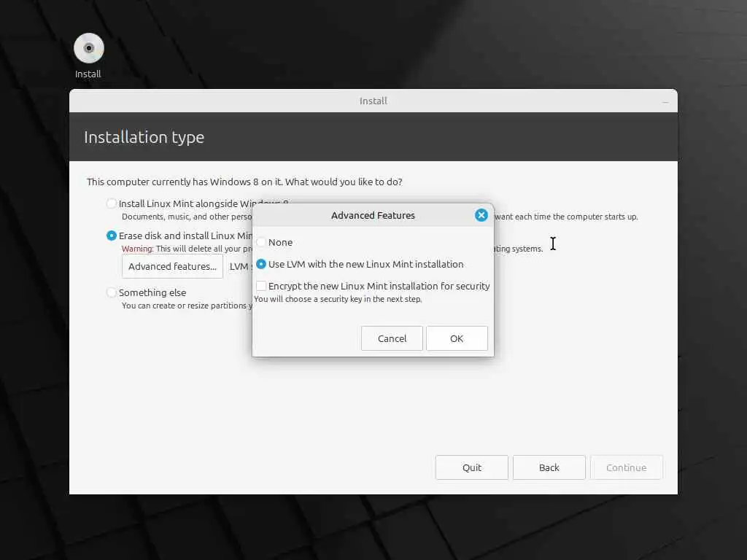This screenshot has width=747, height=560.
Task: Go Back to previous installer step
Action: pyautogui.click(x=549, y=467)
